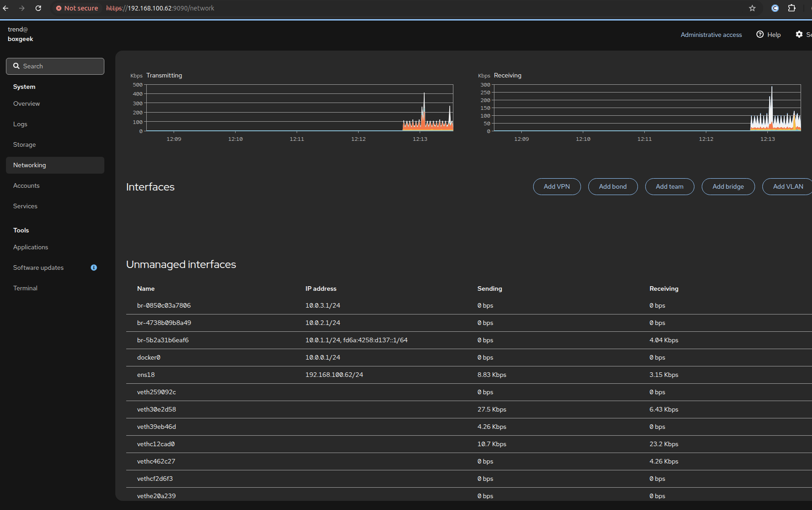The image size is (812, 510).
Task: Click the veth39eb46d interface name
Action: 156,427
